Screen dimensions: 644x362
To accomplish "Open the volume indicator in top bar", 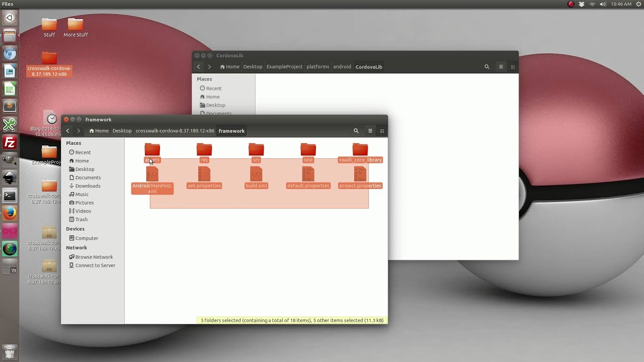I will click(x=603, y=4).
